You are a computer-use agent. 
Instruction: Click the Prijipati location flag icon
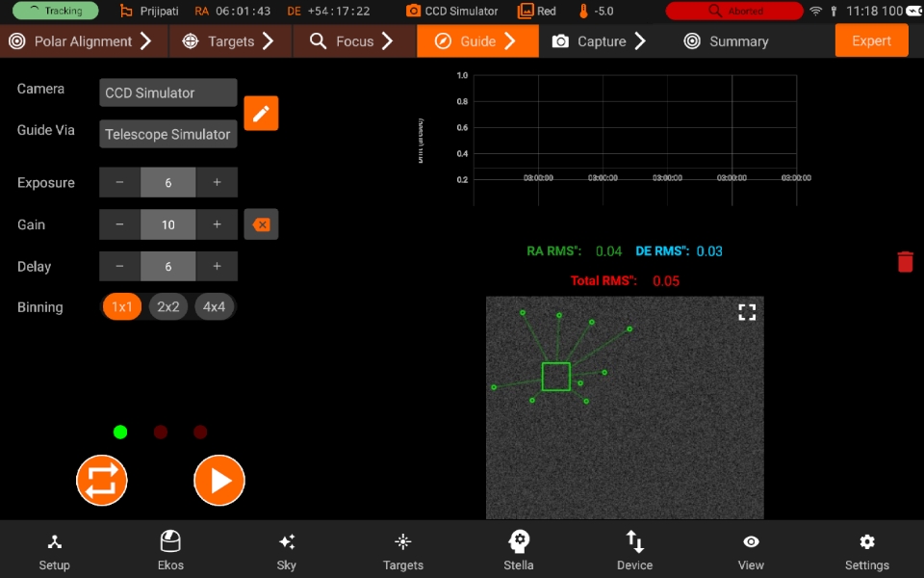125,11
